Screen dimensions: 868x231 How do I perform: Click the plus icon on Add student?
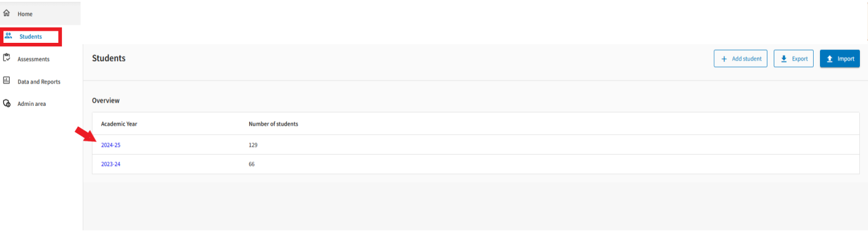[724, 58]
